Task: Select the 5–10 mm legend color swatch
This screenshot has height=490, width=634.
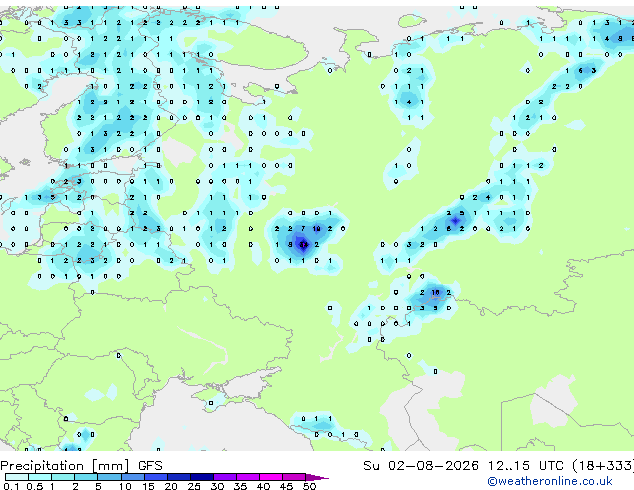Action: click(109, 477)
